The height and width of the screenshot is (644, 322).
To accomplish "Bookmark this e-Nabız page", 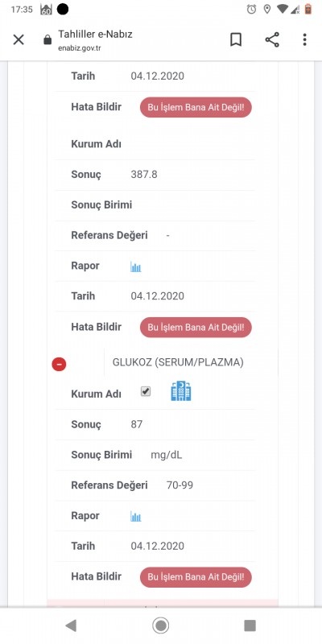I will coord(236,39).
